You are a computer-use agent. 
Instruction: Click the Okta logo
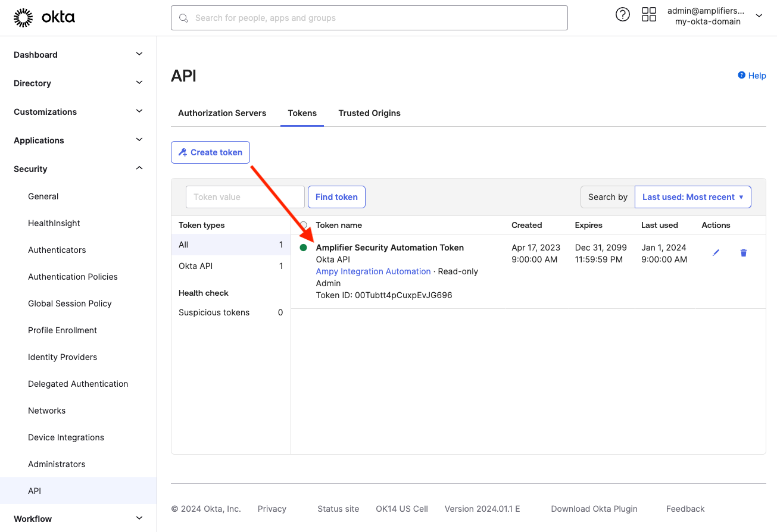pos(44,18)
